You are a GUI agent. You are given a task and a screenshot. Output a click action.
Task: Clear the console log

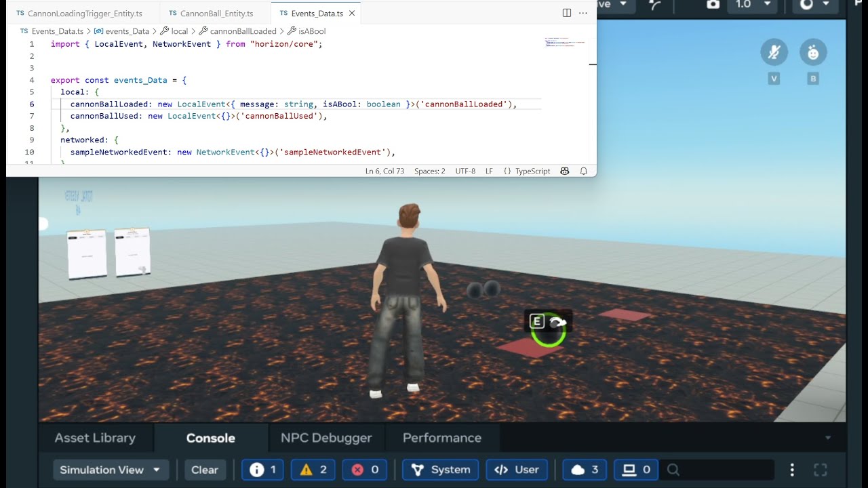205,470
